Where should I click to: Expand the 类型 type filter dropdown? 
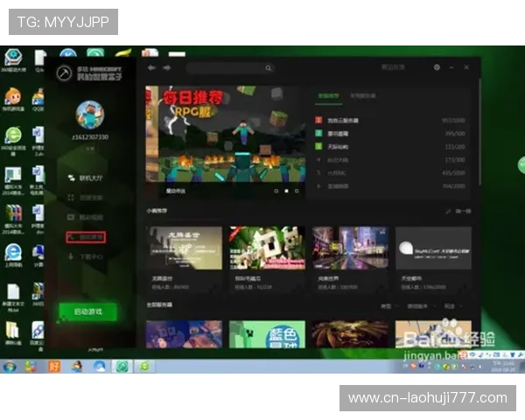pyautogui.click(x=389, y=306)
